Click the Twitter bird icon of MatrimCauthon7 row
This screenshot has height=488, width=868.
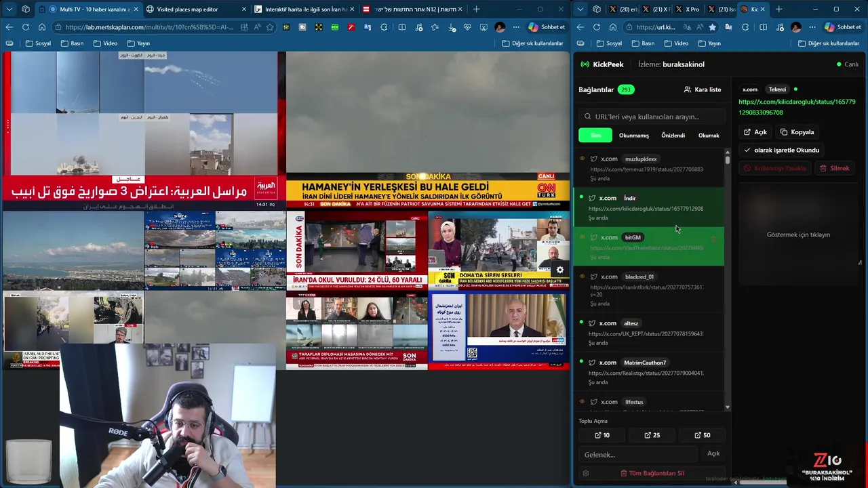[593, 363]
